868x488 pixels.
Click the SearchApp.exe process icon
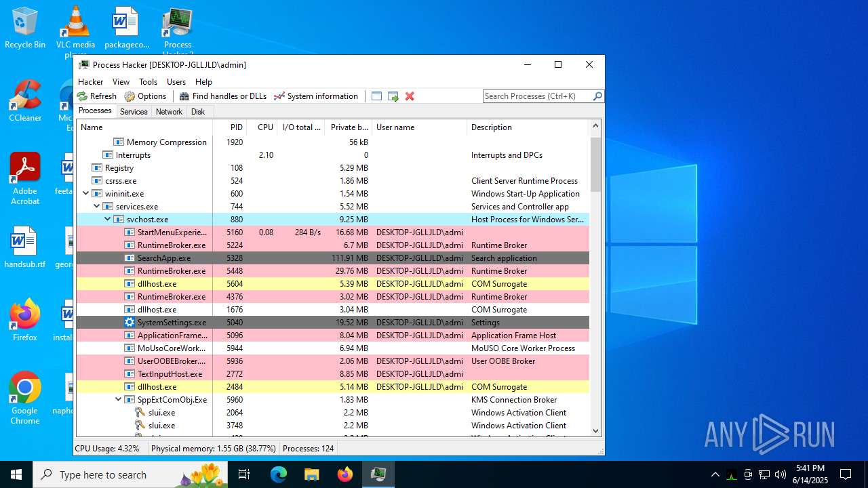pyautogui.click(x=130, y=258)
